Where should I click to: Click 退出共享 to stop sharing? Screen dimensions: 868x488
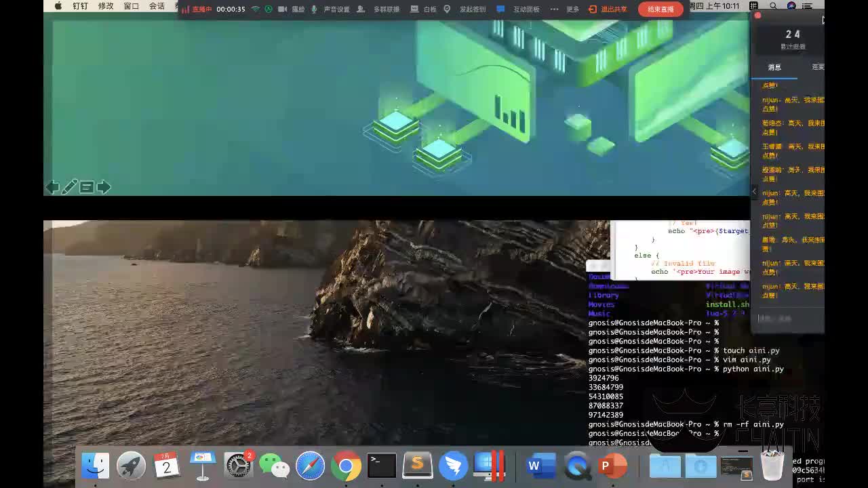[608, 9]
